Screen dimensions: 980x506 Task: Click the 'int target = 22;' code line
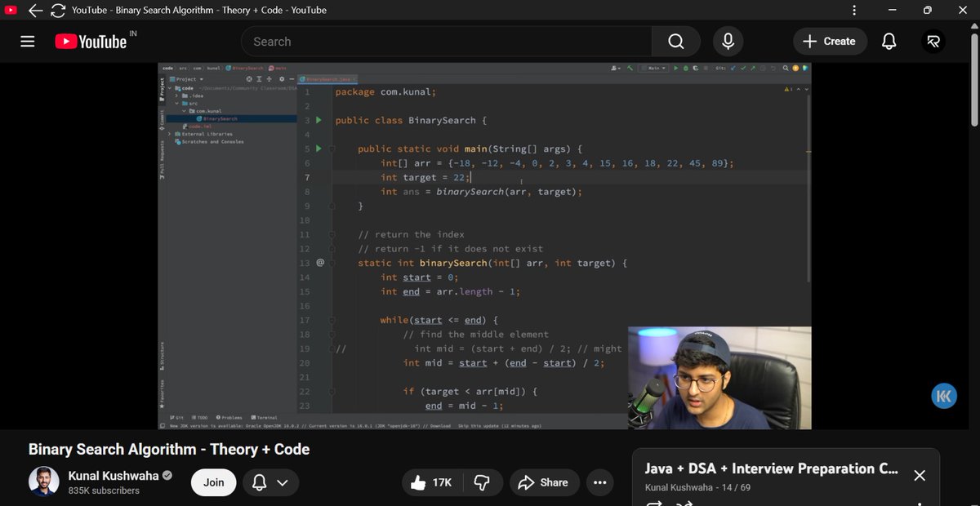pyautogui.click(x=425, y=177)
